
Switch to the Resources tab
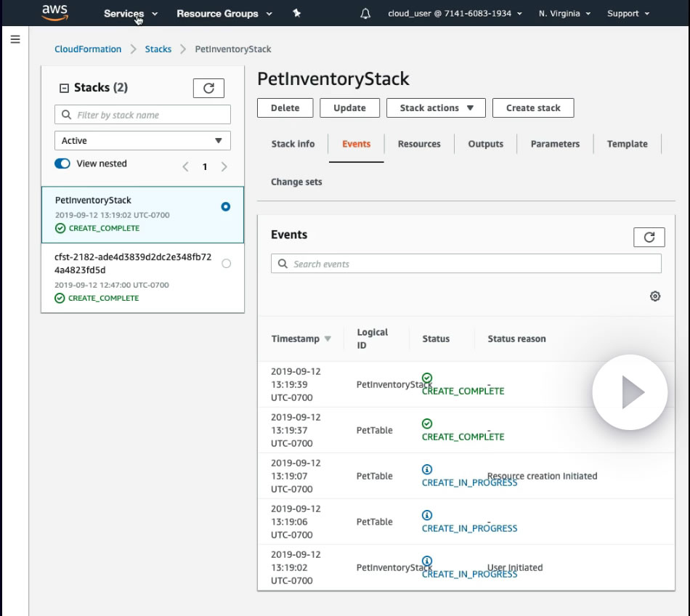pyautogui.click(x=419, y=144)
